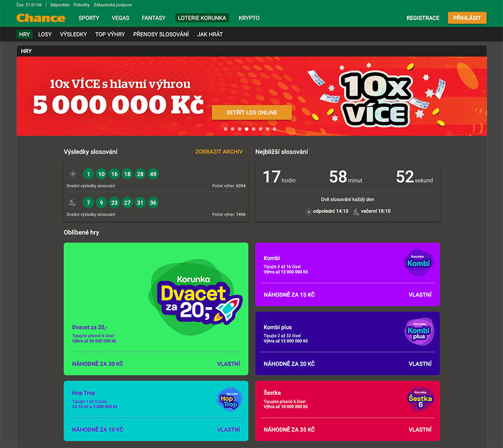The height and width of the screenshot is (448, 503).
Task: Click the Šestka 6 logo badge
Action: coord(420,400)
